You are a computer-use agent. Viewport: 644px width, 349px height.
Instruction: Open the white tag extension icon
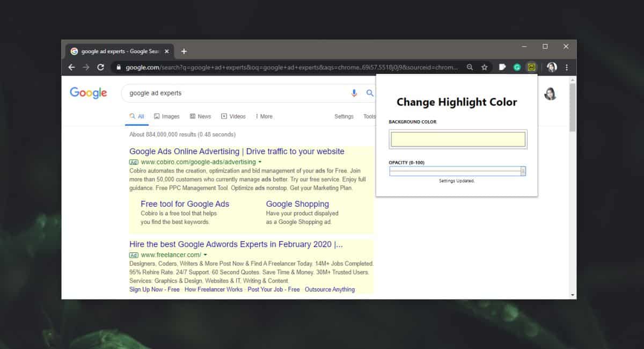pos(503,67)
